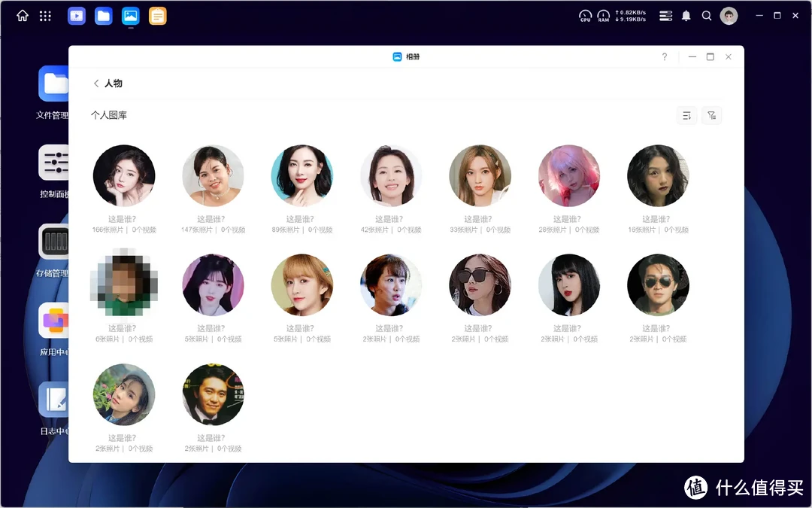Screen dimensions: 812x508
Task: Open the sort order icon in the album toolbar
Action: click(x=686, y=115)
